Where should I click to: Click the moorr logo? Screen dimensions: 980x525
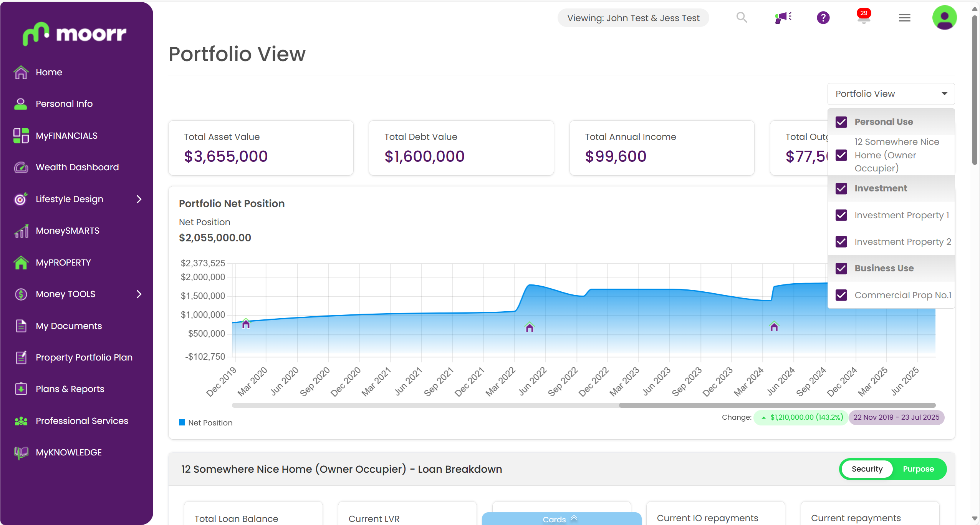click(74, 33)
